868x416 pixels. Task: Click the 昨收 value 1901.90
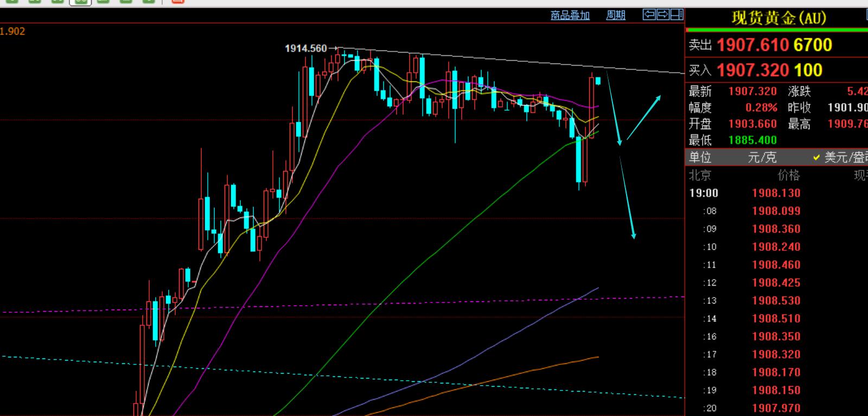click(847, 108)
